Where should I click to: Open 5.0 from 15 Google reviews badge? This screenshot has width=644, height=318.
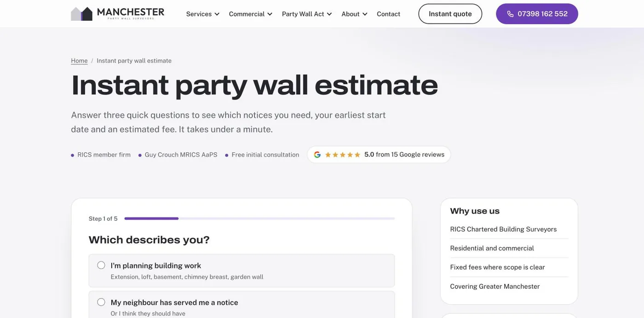coord(379,155)
